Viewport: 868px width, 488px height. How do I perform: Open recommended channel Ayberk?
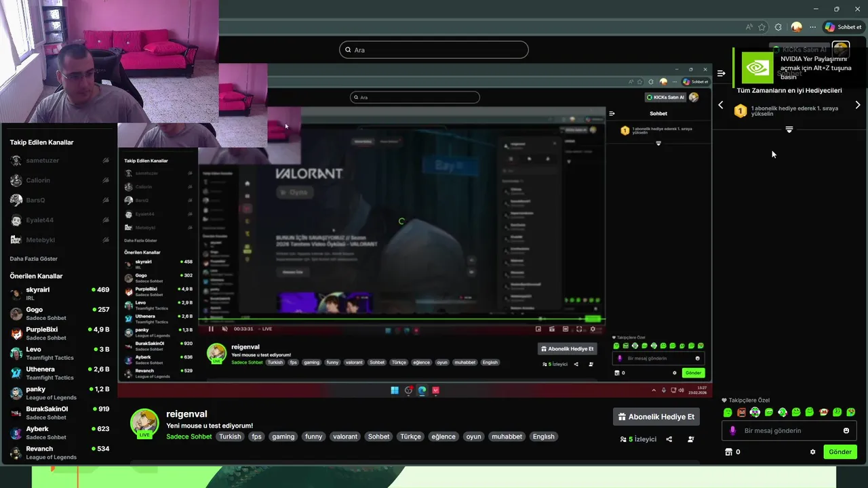[60, 432]
